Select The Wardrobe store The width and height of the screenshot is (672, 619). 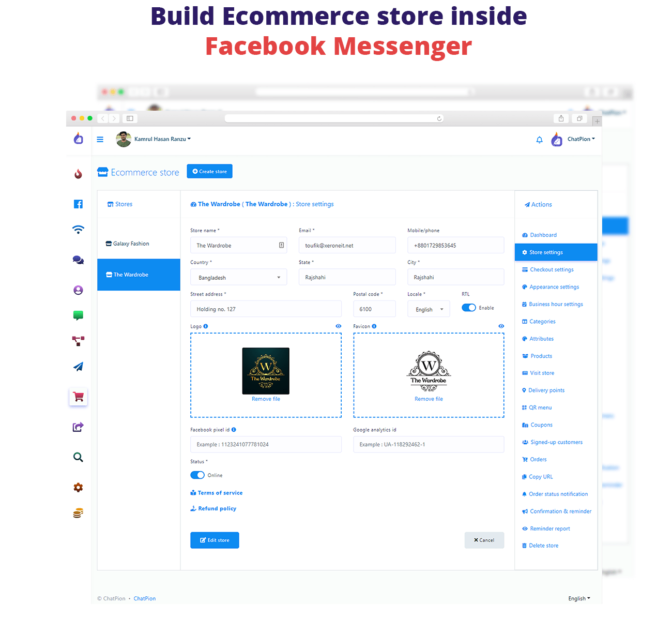[x=139, y=275]
